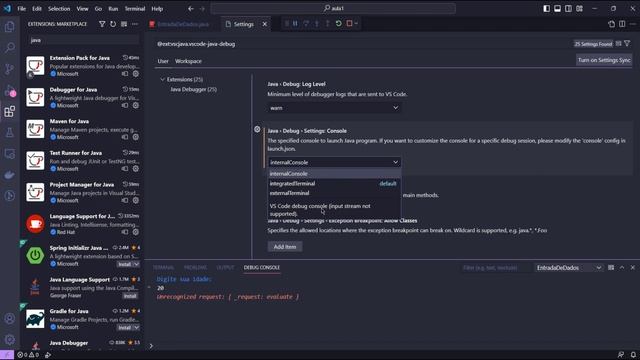Split the editor to the right
Viewport: 640px width, 360px height.
click(622, 24)
